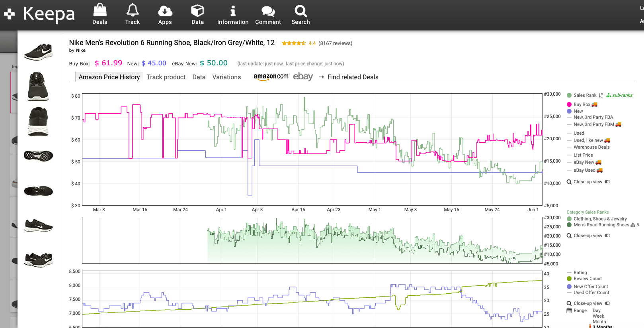Click the 8167 reviews text

(x=336, y=43)
